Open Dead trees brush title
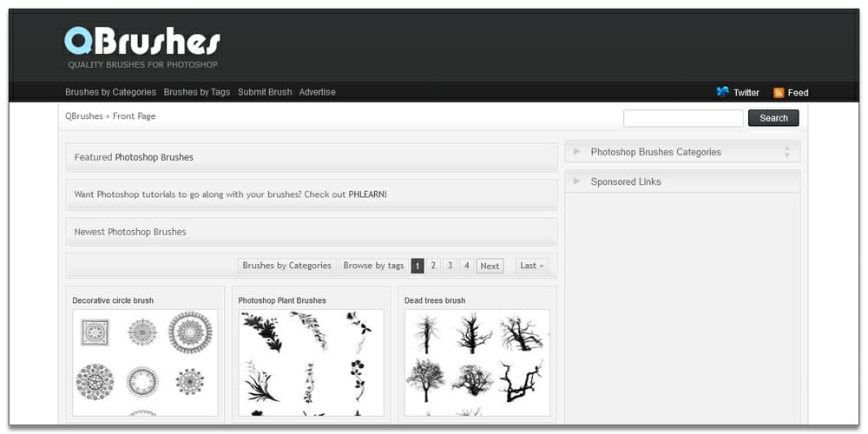Image resolution: width=868 pixels, height=434 pixels. tap(435, 300)
